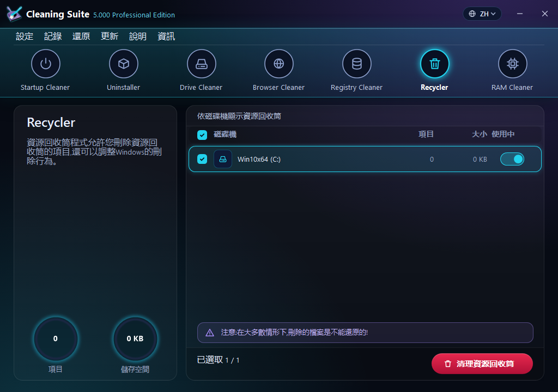This screenshot has height=392, width=558.
Task: Open the Drive Cleaner icon
Action: coord(202,64)
